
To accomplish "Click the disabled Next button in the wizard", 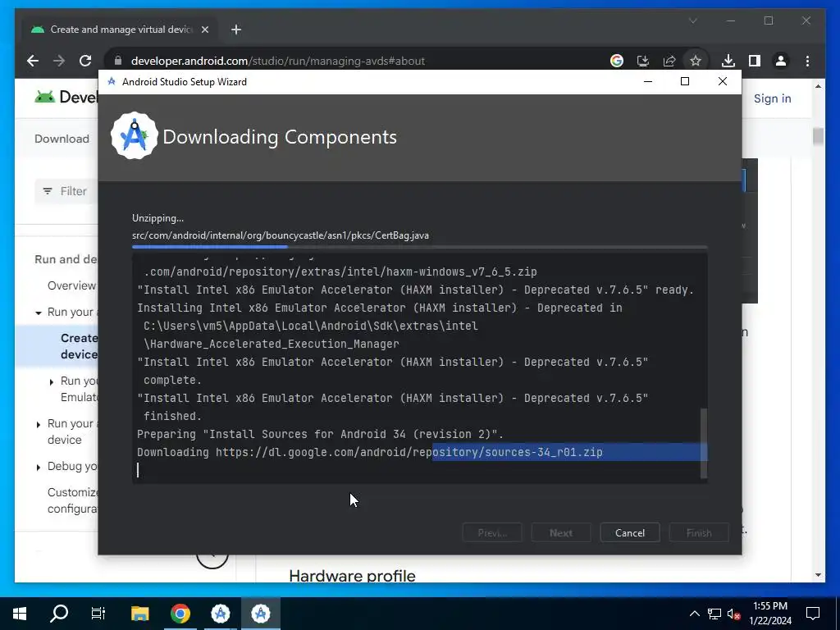I will click(x=561, y=533).
